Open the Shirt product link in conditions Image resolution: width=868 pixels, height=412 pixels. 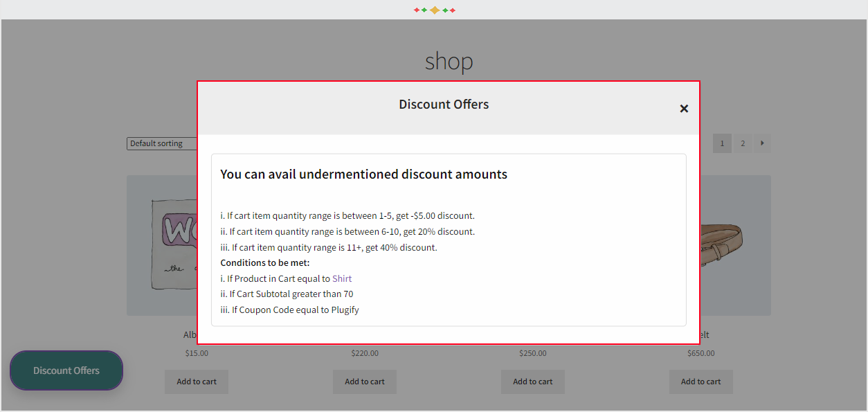341,278
